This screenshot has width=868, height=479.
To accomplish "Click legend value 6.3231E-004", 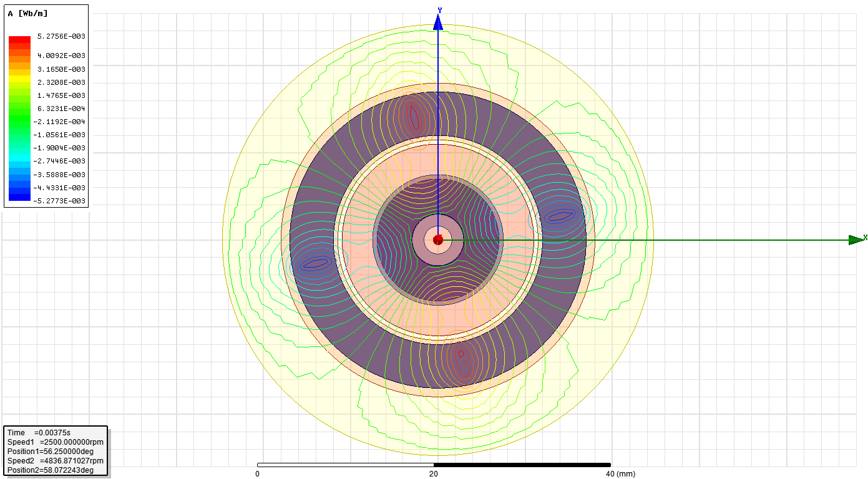I will pos(61,109).
